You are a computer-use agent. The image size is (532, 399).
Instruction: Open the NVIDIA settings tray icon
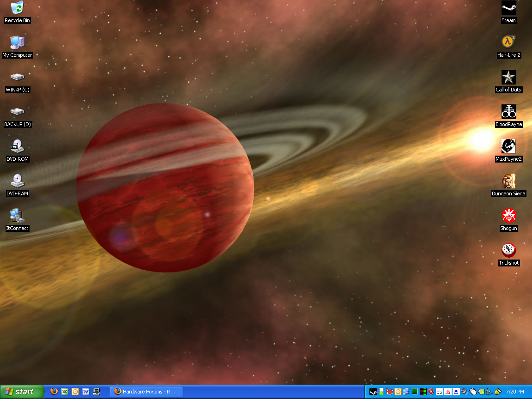pyautogui.click(x=481, y=392)
